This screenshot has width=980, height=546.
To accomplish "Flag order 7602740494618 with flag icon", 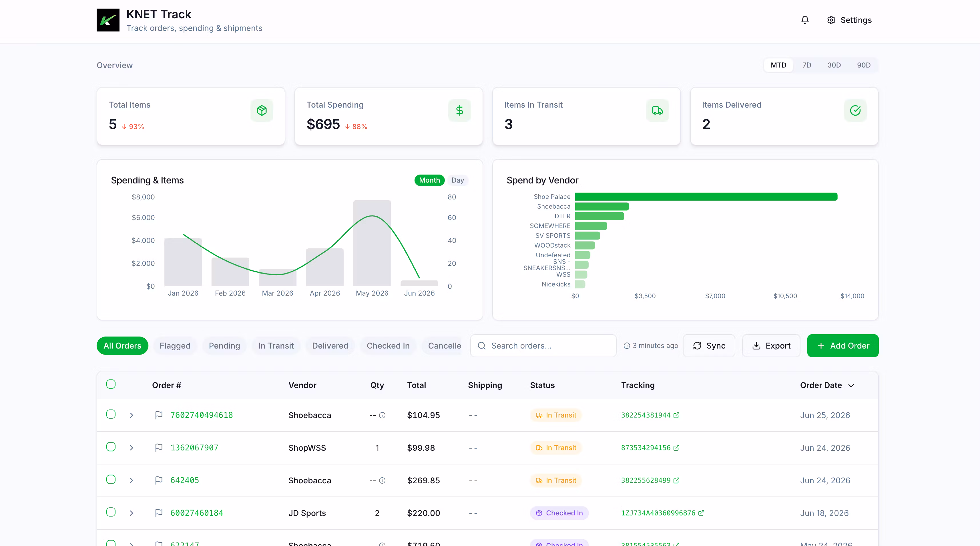I will [159, 415].
